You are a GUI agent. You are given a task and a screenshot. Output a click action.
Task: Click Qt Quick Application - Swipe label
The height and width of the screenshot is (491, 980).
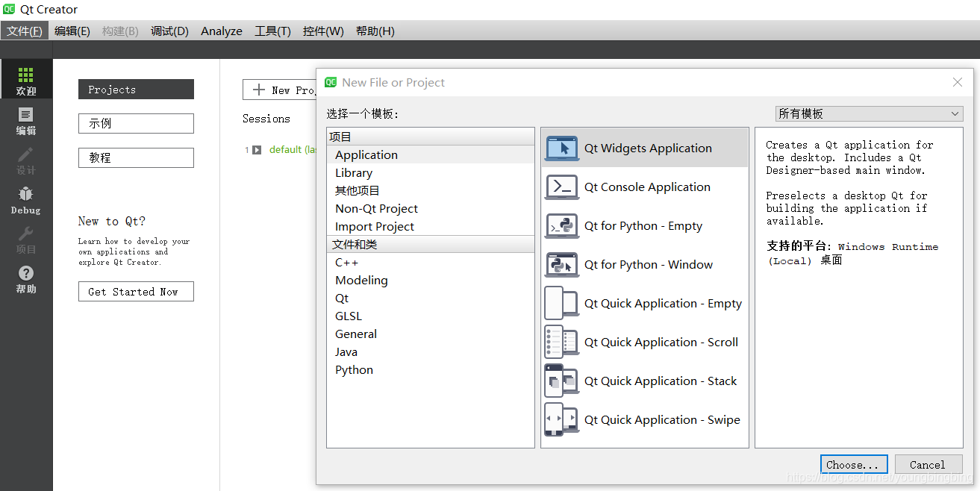(662, 419)
